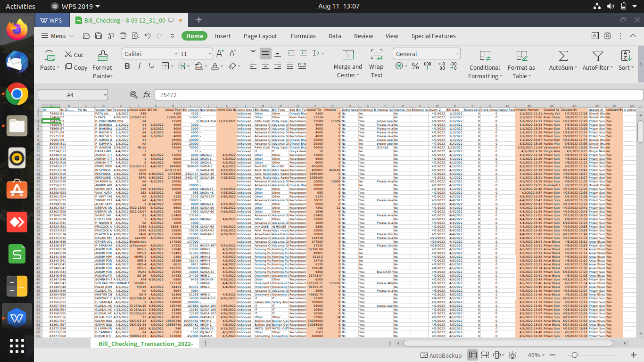Activate the Format Painter tool

coord(103,65)
